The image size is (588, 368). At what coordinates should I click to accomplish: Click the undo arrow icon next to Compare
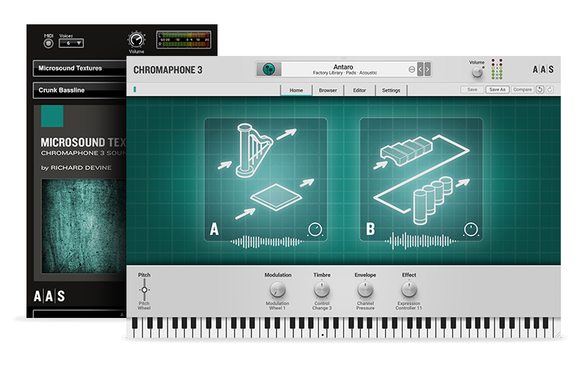[539, 90]
